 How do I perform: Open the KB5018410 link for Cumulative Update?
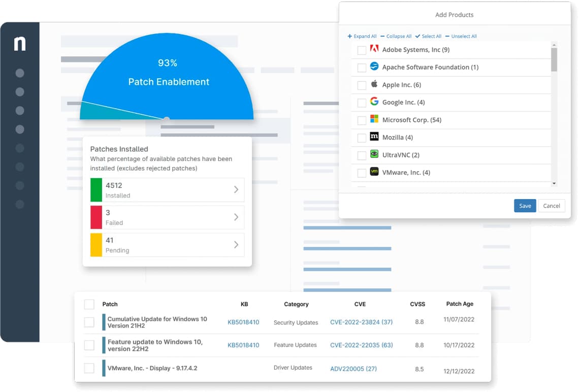click(243, 322)
